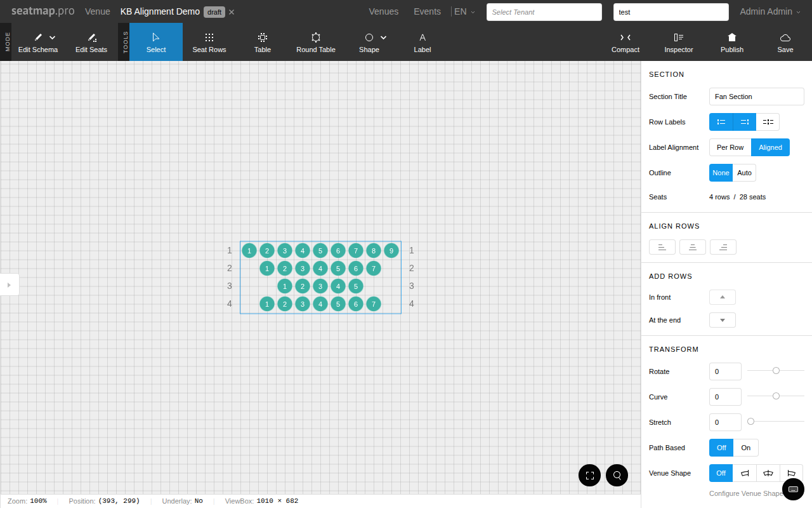812x508 pixels.
Task: Choose the Label tool
Action: pos(422,42)
